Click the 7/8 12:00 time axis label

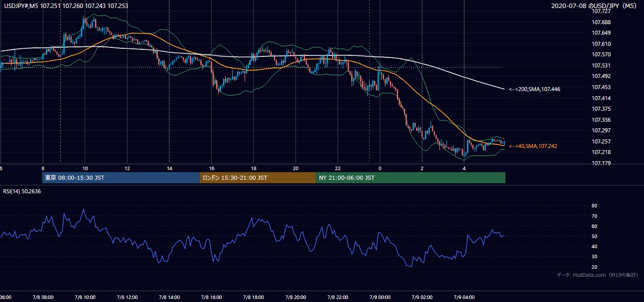coord(127,297)
